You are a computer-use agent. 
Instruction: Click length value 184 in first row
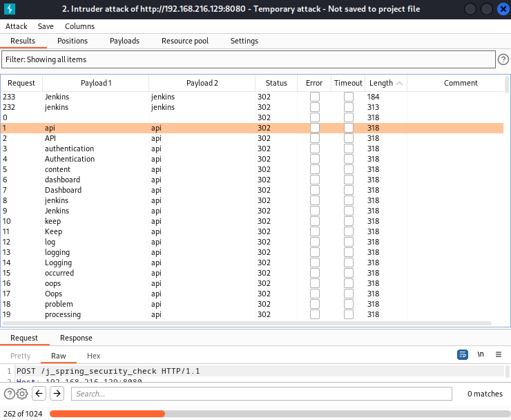click(x=373, y=97)
